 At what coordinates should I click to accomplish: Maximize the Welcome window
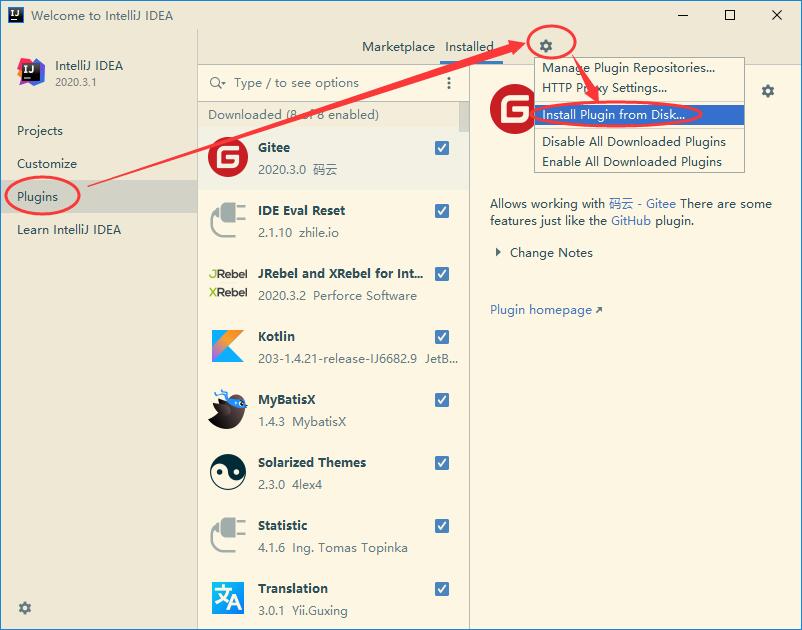point(730,15)
